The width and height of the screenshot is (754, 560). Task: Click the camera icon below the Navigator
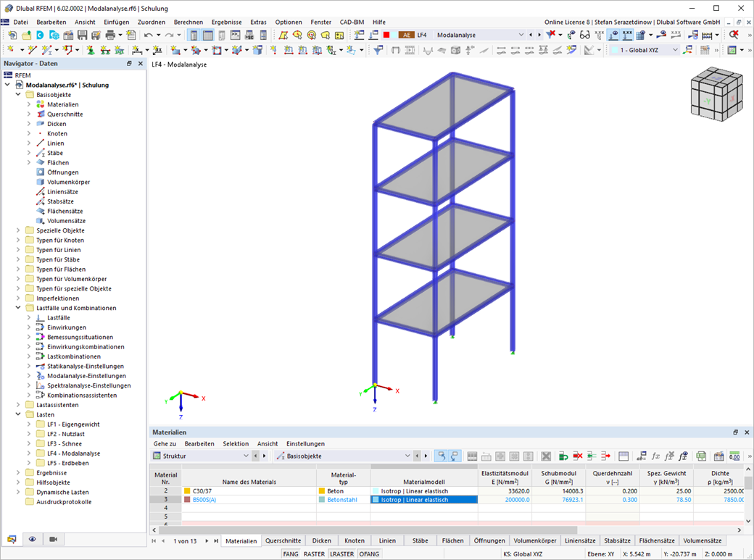coord(53,539)
